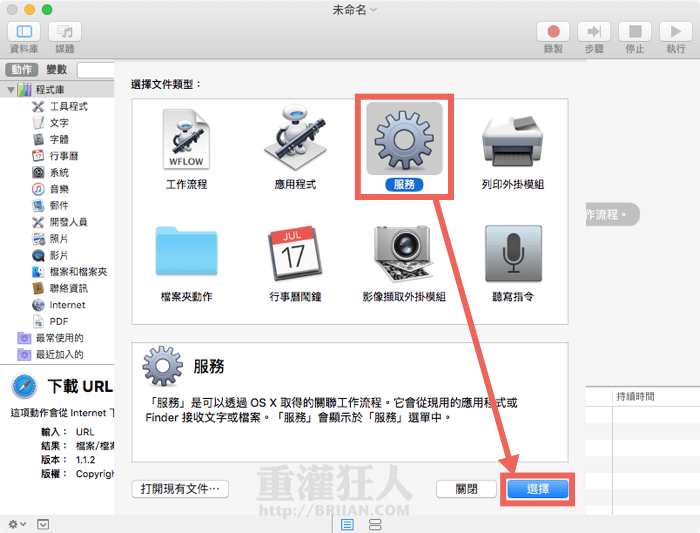Select the 檔案夾動作 folder action icon
The height and width of the screenshot is (533, 700).
coord(186,252)
